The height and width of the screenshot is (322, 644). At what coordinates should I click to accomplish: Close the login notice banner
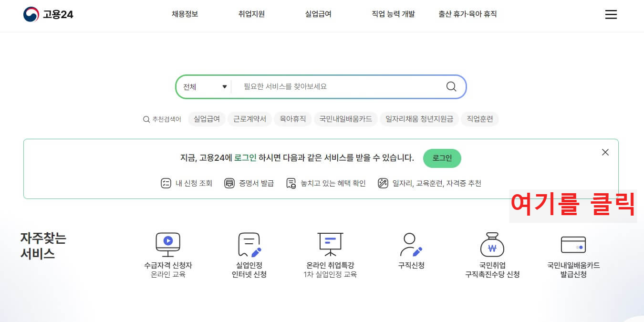point(605,152)
